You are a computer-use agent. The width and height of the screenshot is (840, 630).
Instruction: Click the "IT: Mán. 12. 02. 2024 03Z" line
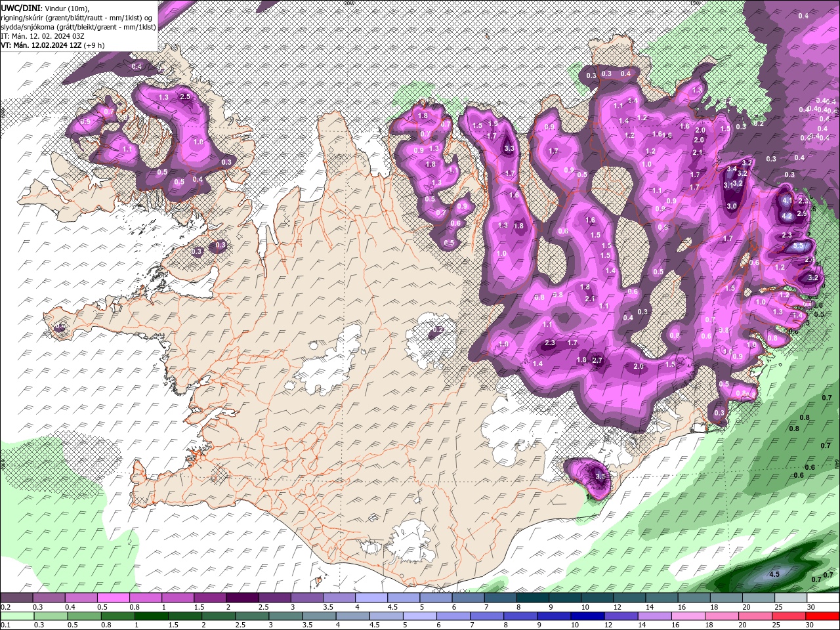tap(43, 36)
